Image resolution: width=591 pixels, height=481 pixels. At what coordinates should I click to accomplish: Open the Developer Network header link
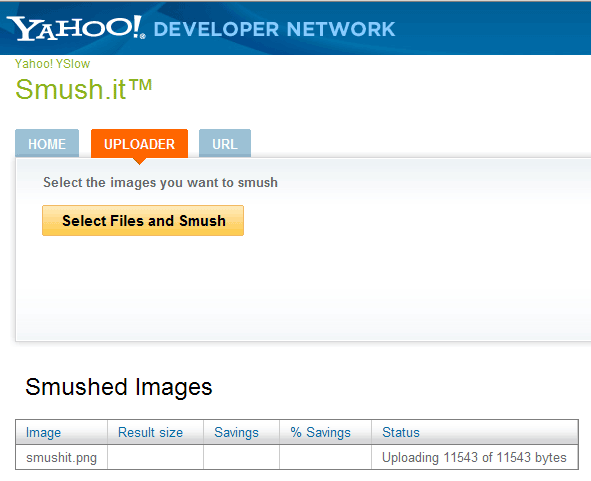click(274, 29)
